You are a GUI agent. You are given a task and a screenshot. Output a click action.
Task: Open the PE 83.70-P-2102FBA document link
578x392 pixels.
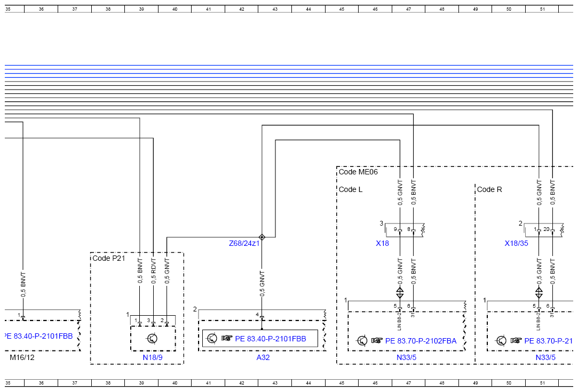[x=421, y=341]
